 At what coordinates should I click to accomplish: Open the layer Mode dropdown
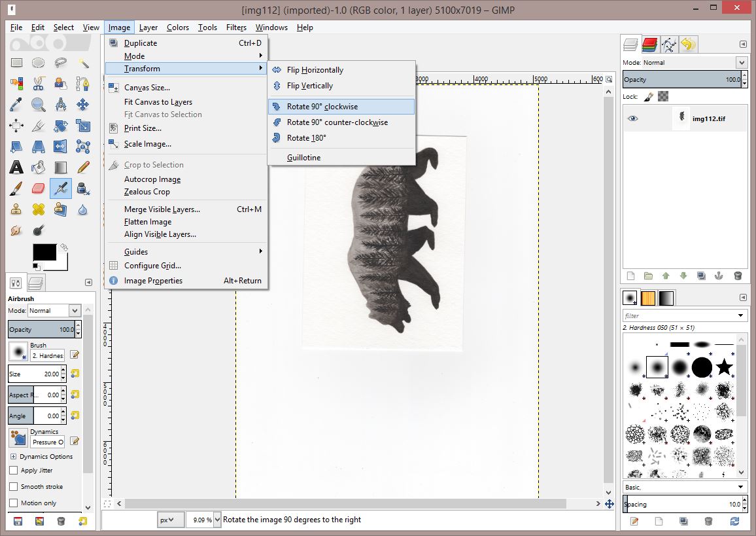tap(742, 62)
